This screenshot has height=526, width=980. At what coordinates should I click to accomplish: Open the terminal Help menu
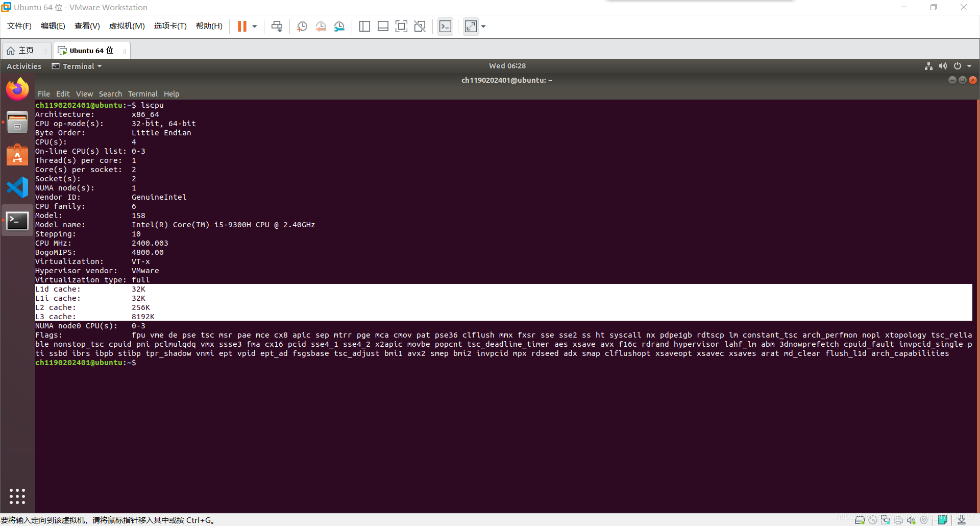(171, 94)
